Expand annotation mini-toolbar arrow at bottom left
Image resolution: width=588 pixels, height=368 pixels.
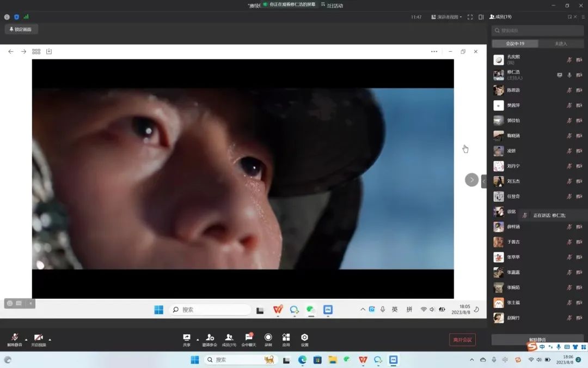click(30, 303)
